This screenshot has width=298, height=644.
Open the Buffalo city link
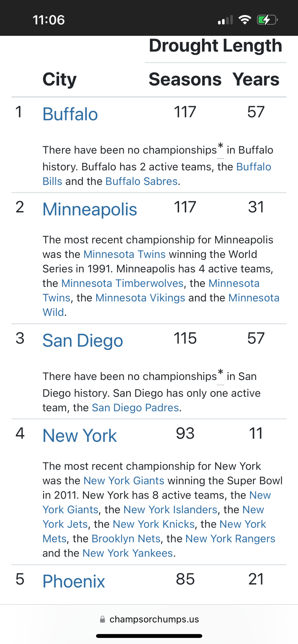coord(70,114)
